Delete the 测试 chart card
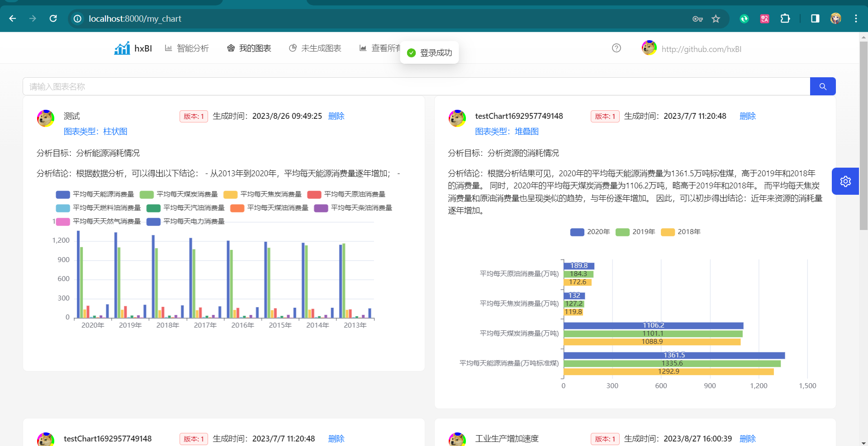The height and width of the screenshot is (446, 868). click(x=336, y=116)
